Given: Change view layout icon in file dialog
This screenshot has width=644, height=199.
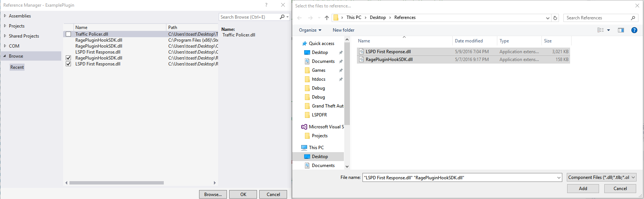Looking at the screenshot, I should pyautogui.click(x=601, y=30).
